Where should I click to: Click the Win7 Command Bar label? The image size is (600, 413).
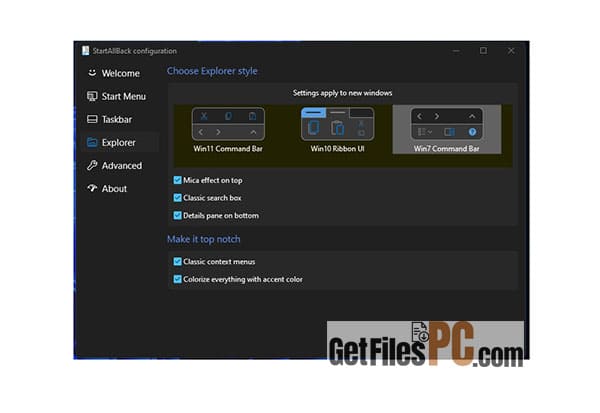tap(447, 149)
